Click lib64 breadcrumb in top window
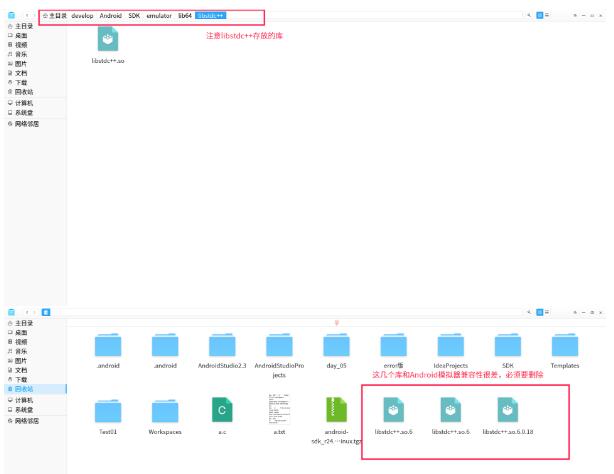The image size is (614, 474). click(185, 16)
